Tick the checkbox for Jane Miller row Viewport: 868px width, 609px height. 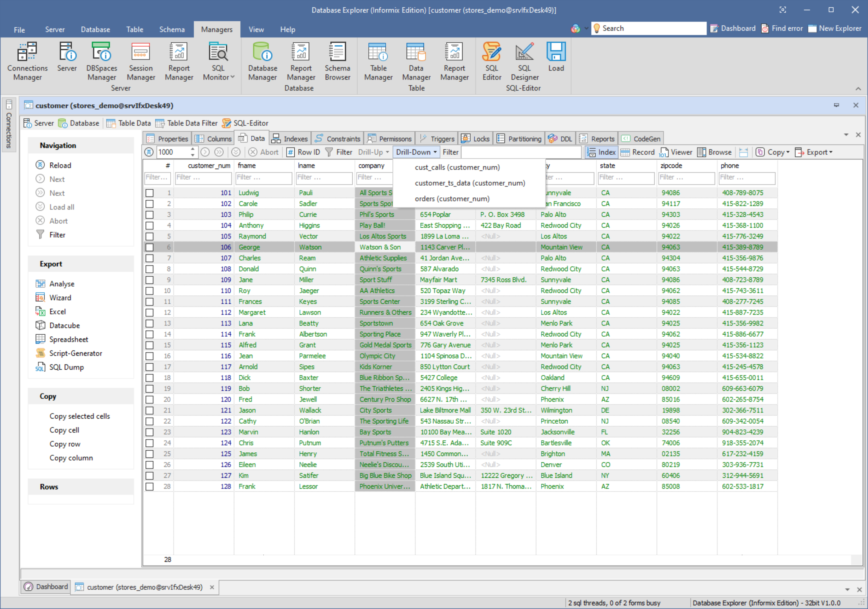[x=150, y=280]
